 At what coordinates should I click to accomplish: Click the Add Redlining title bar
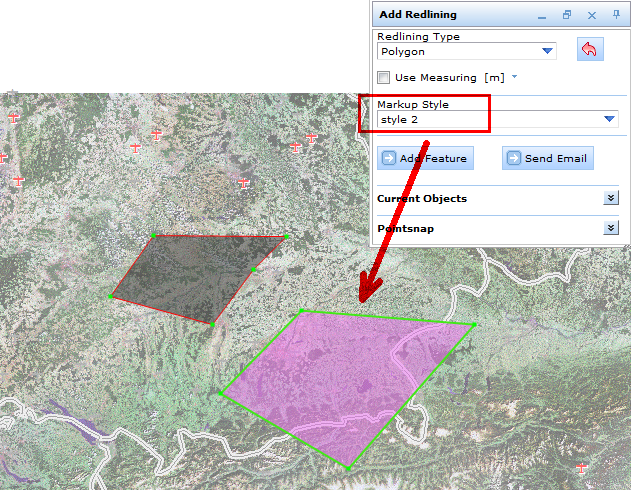[x=450, y=15]
